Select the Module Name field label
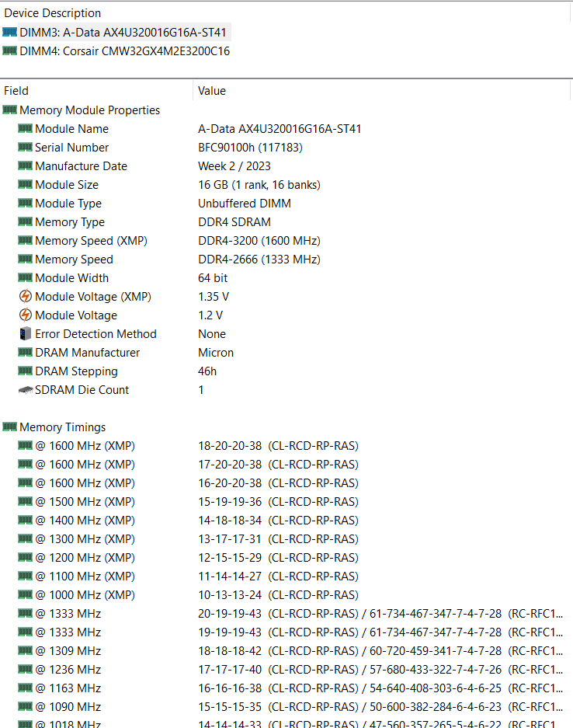Screen dimensions: 573x728 coord(72,129)
